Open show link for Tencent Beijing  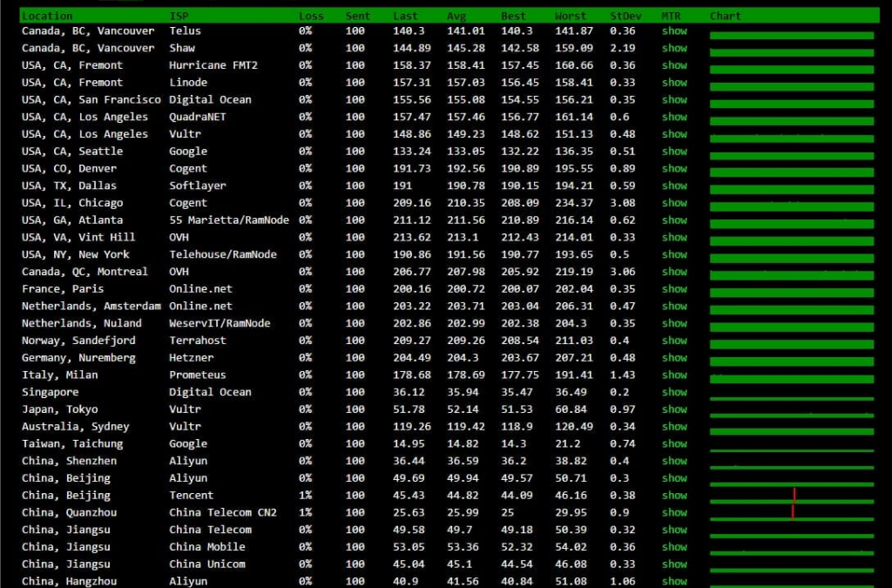(674, 496)
